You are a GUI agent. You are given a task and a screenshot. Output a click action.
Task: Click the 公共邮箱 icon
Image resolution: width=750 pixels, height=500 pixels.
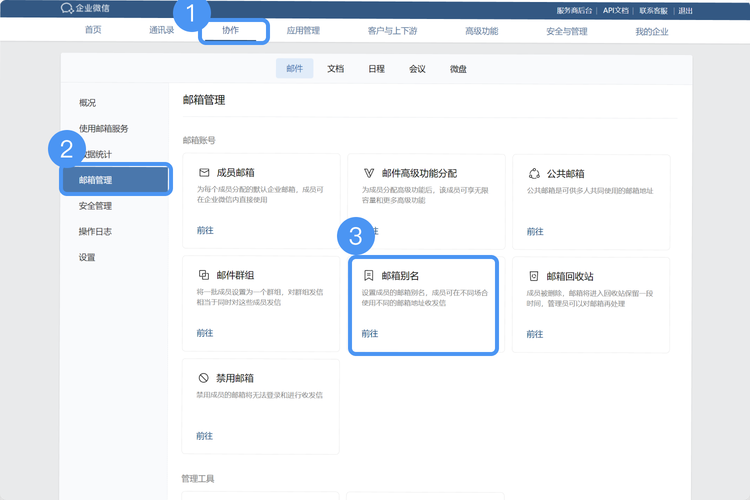coord(533,172)
